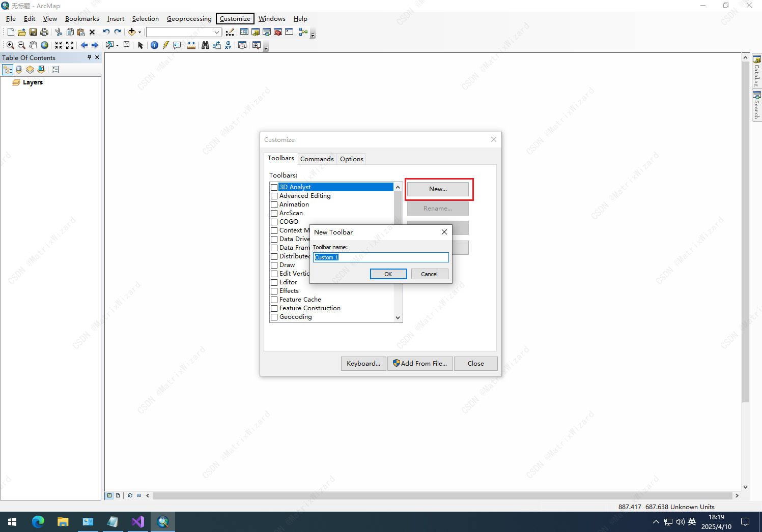Check the Advanced Editing toolbar checkbox
Viewport: 762px width, 532px height.
[x=274, y=196]
